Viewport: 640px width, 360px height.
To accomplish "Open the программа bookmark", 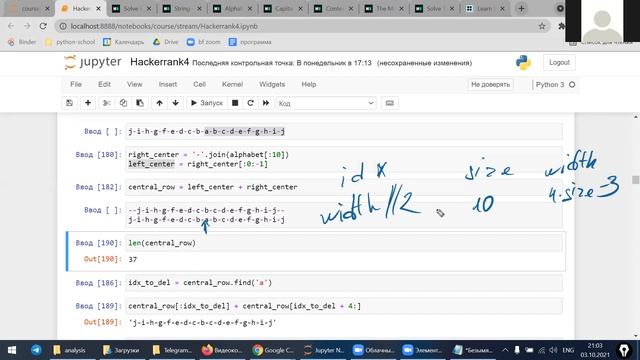I will point(250,42).
